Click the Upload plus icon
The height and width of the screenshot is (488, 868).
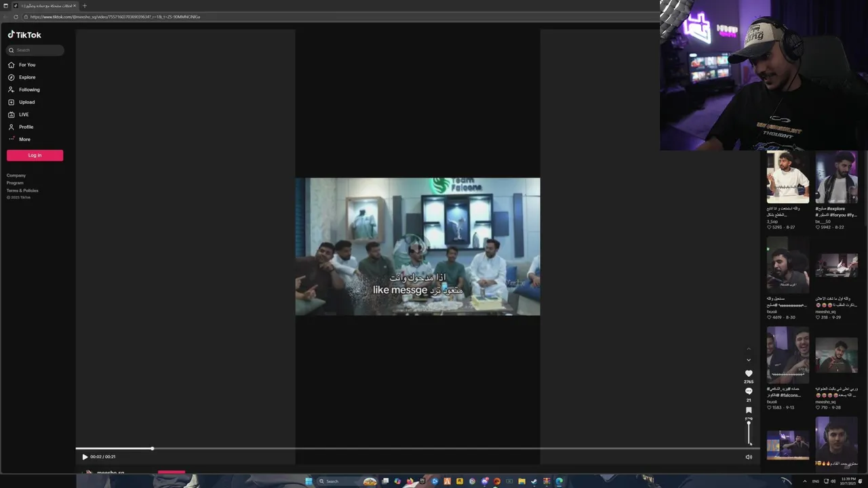click(11, 102)
